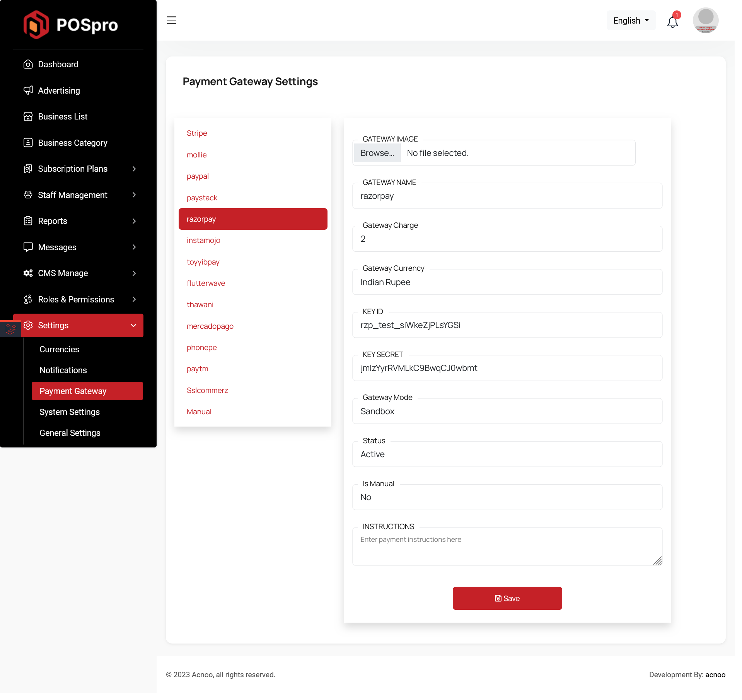Screen dimensions: 742x700
Task: Collapse the Settings menu section
Action: (133, 325)
